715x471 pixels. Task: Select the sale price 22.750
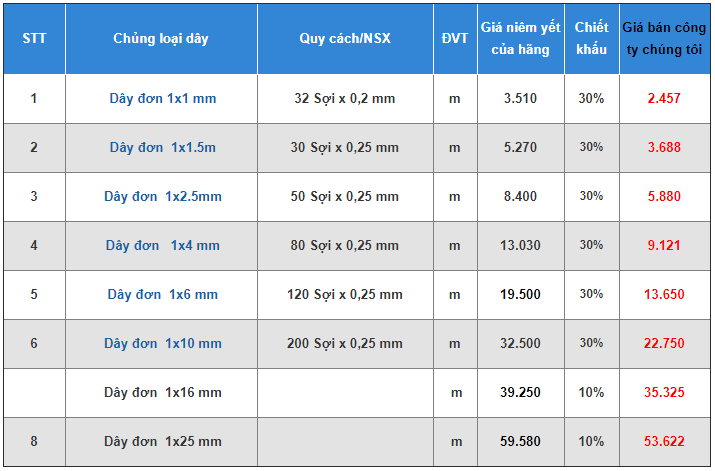(664, 344)
